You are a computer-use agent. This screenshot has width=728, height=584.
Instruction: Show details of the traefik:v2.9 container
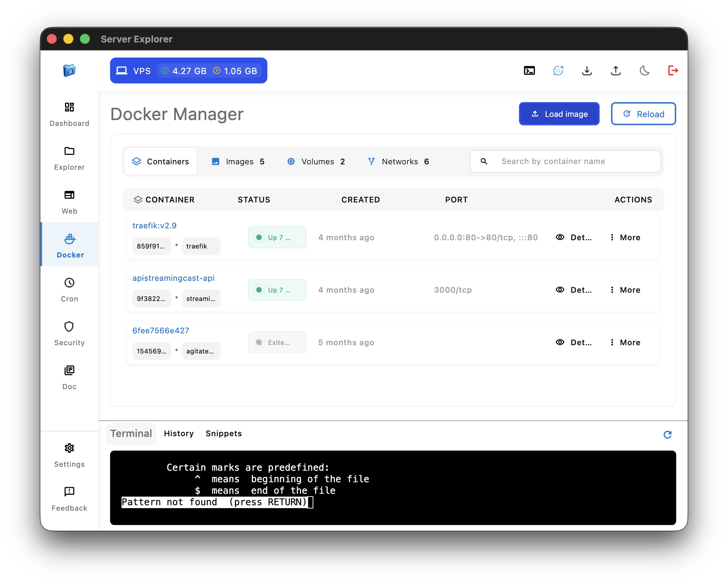[573, 237]
